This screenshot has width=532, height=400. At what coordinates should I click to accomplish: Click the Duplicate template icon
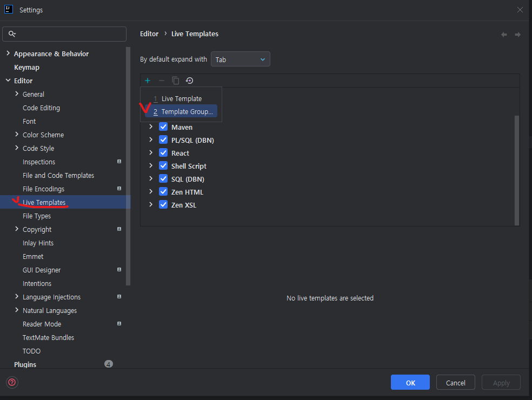click(x=175, y=81)
